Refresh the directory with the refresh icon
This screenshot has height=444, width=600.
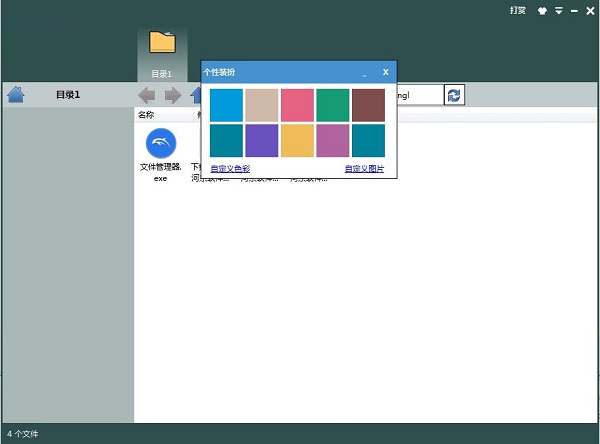coord(455,95)
